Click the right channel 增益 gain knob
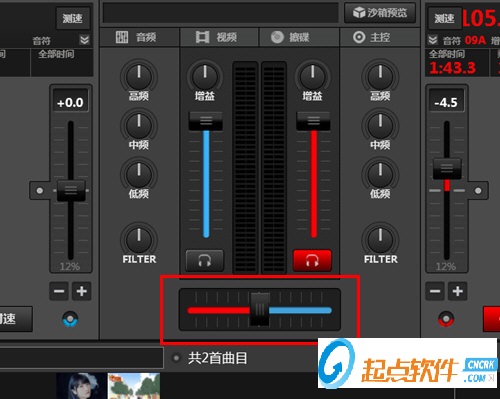The image size is (500, 399). (x=313, y=76)
